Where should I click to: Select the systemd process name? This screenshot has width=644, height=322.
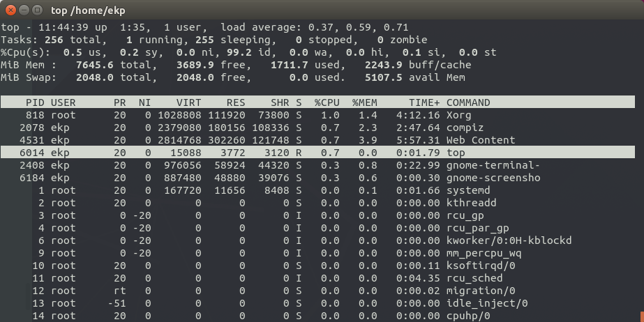coord(468,190)
